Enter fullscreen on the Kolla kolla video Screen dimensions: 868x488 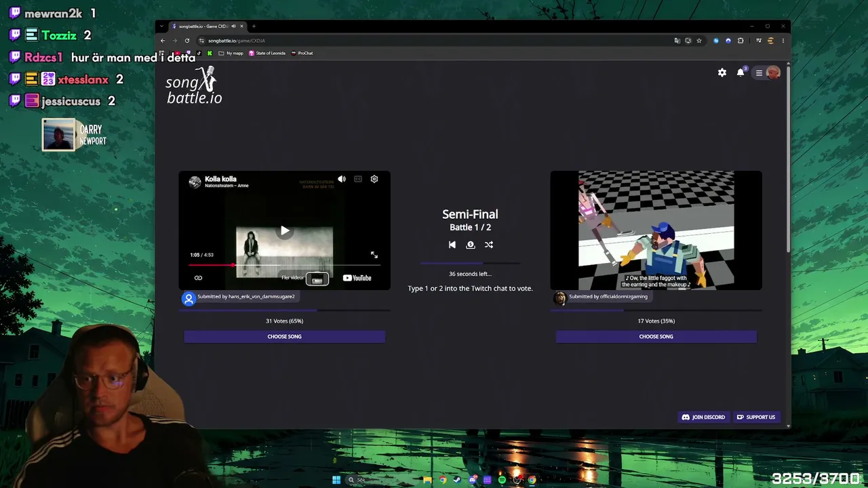coord(374,255)
